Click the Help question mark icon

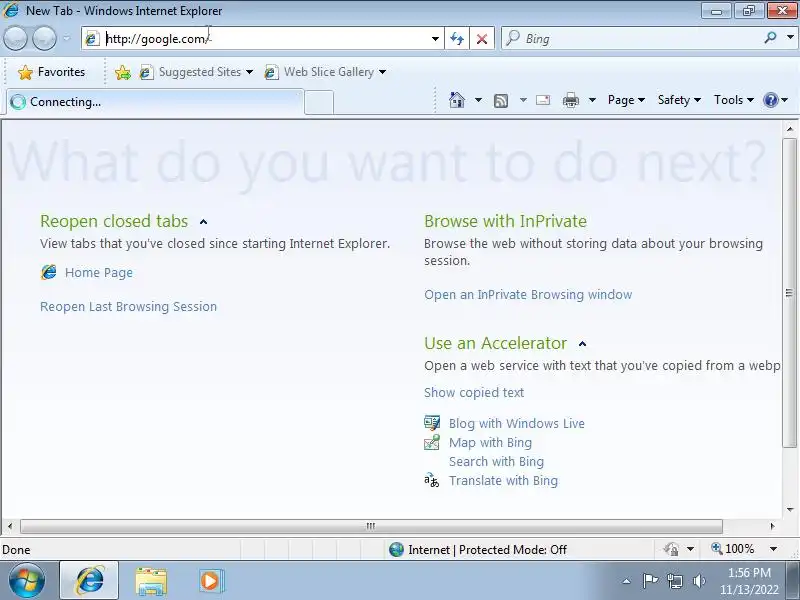coord(770,100)
